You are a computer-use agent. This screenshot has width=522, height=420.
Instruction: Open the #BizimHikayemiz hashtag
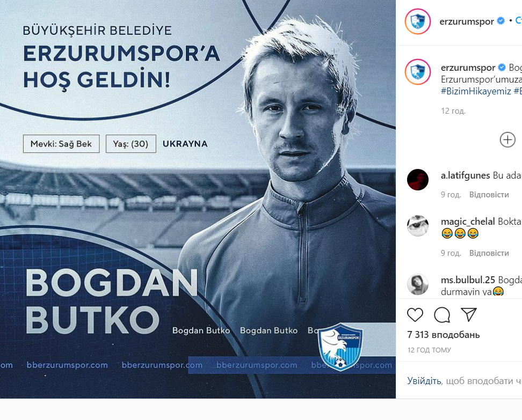click(x=476, y=91)
